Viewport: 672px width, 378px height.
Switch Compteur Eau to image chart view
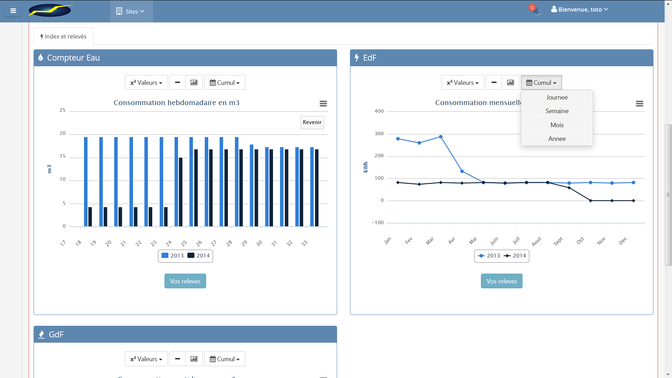pyautogui.click(x=194, y=83)
